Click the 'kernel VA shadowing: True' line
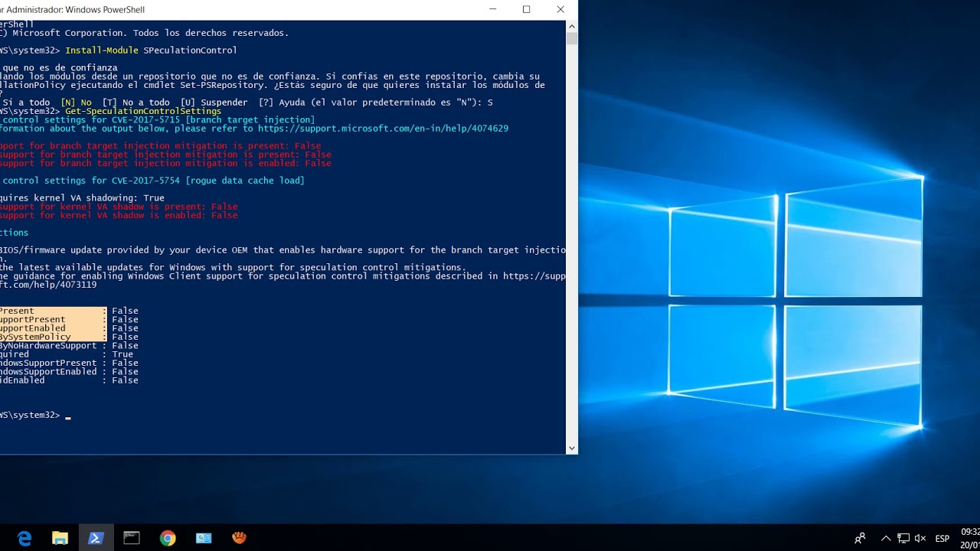Screen dimensions: 980x551 [x=82, y=198]
